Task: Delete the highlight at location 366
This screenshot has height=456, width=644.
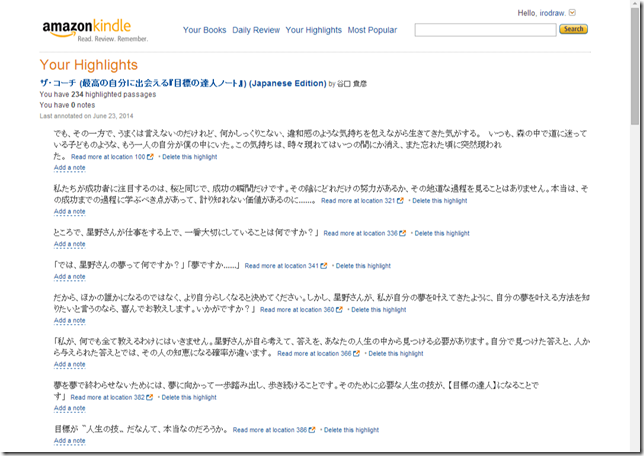Action: point(396,354)
